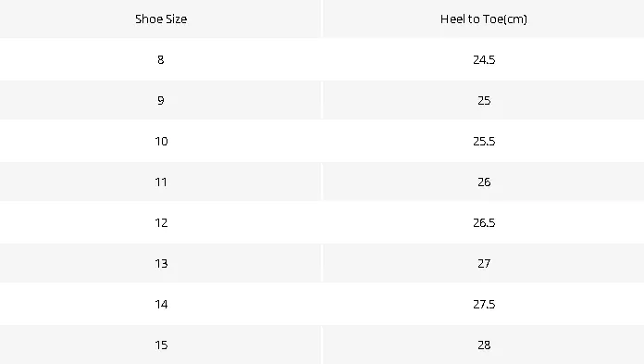Select shoe size 15 cell

point(161,345)
